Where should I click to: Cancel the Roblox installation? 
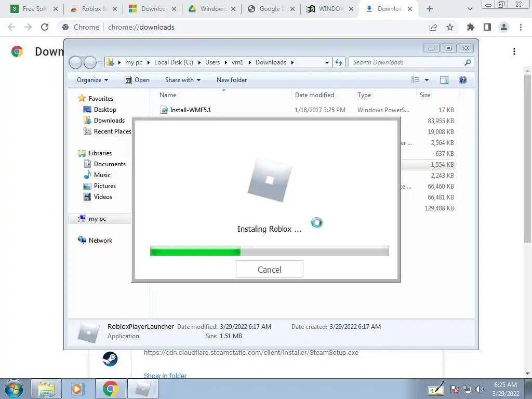click(x=270, y=270)
